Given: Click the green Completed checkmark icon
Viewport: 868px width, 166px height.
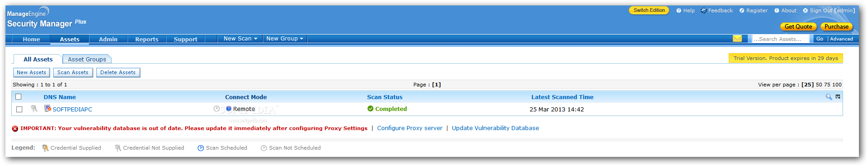Looking at the screenshot, I should (370, 109).
